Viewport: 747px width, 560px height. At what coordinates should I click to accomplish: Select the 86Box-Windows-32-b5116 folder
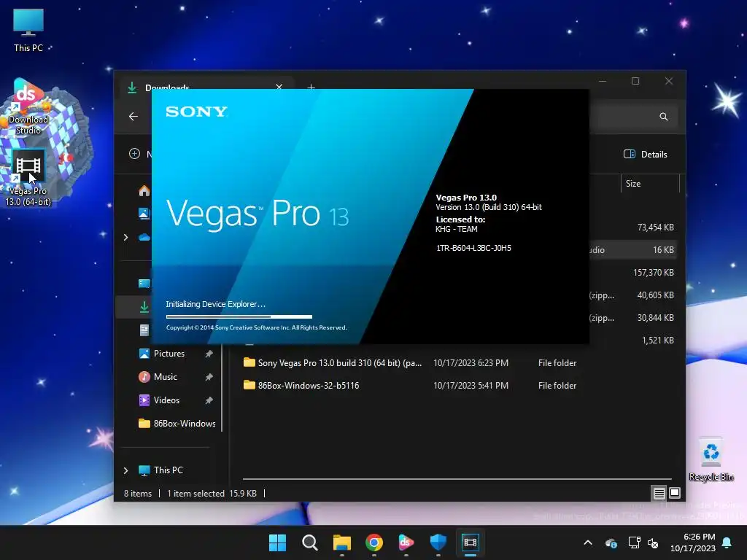[301, 385]
